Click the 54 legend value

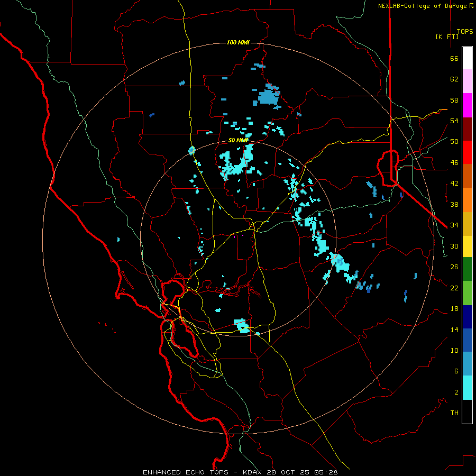coord(454,121)
